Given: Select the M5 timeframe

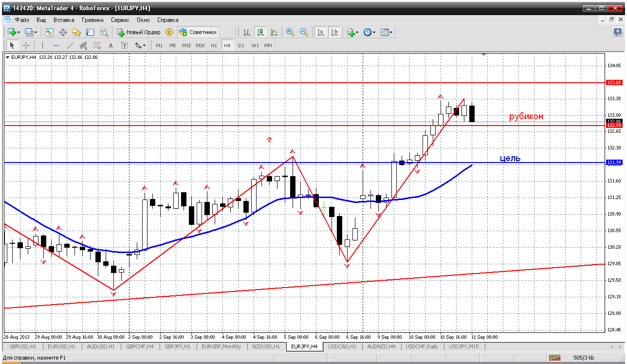Looking at the screenshot, I should point(173,45).
